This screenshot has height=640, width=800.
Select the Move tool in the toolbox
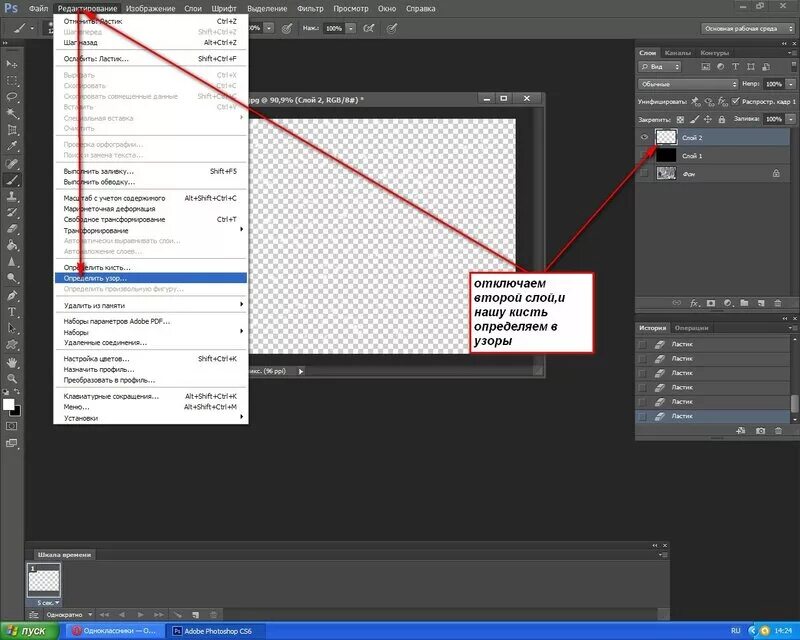12,64
